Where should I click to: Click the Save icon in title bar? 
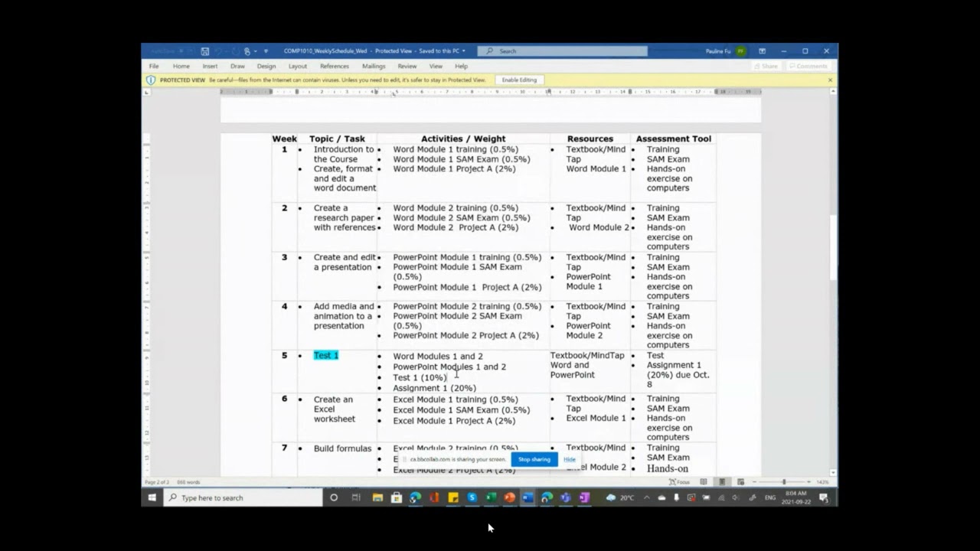click(204, 51)
